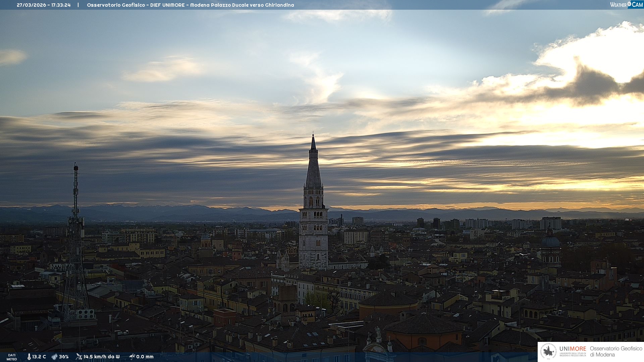644x362 pixels.
Task: Click the 14.5 km/h da W reading
Action: [101, 357]
